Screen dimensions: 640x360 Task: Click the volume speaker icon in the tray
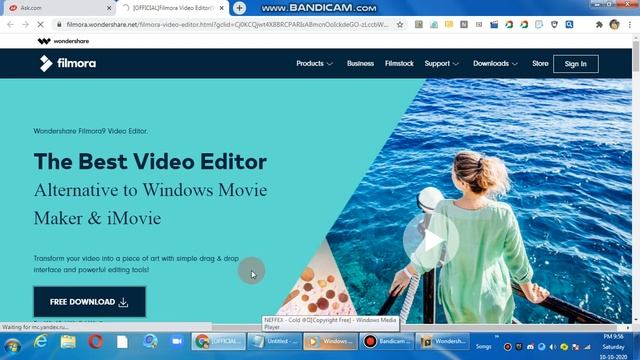(553, 347)
